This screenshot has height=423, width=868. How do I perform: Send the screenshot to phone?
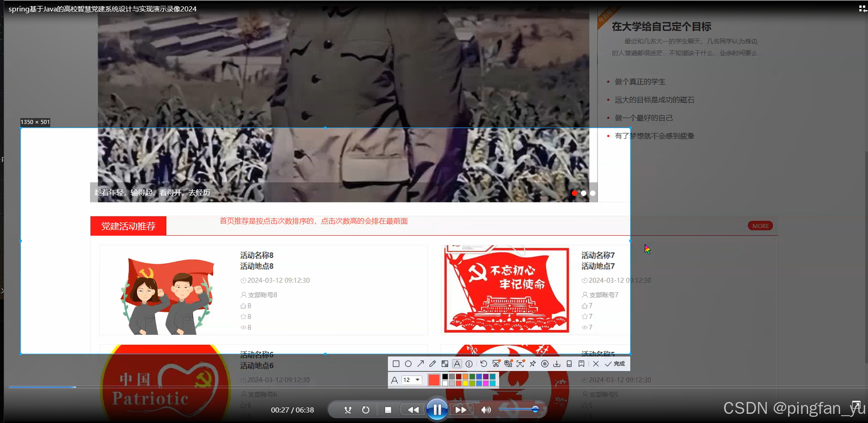coord(569,364)
